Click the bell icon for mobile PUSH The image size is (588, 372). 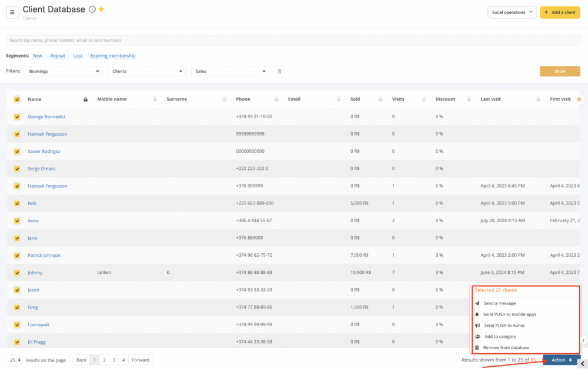[477, 314]
